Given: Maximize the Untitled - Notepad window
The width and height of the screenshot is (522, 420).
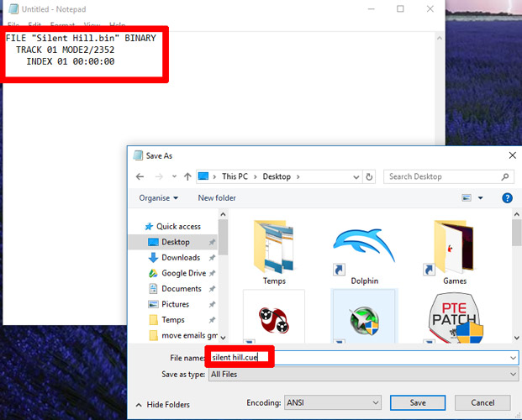Looking at the screenshot, I should [x=400, y=9].
